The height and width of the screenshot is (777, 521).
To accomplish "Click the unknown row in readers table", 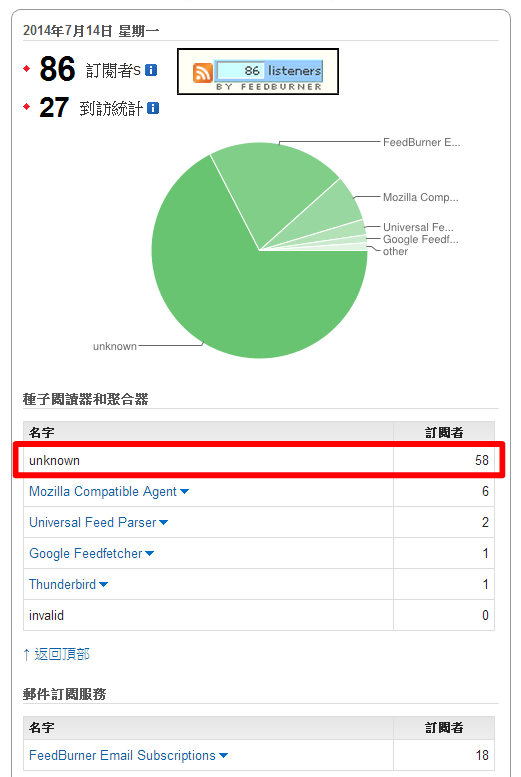I will click(259, 460).
